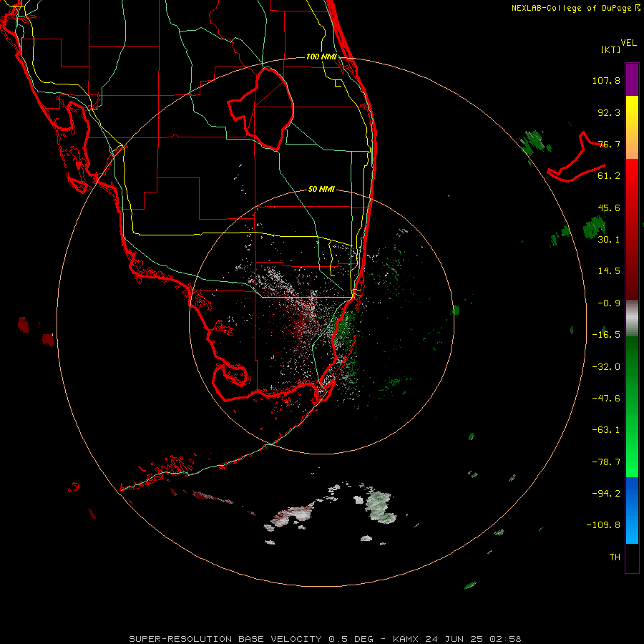Click the TH legend label

click(x=615, y=557)
